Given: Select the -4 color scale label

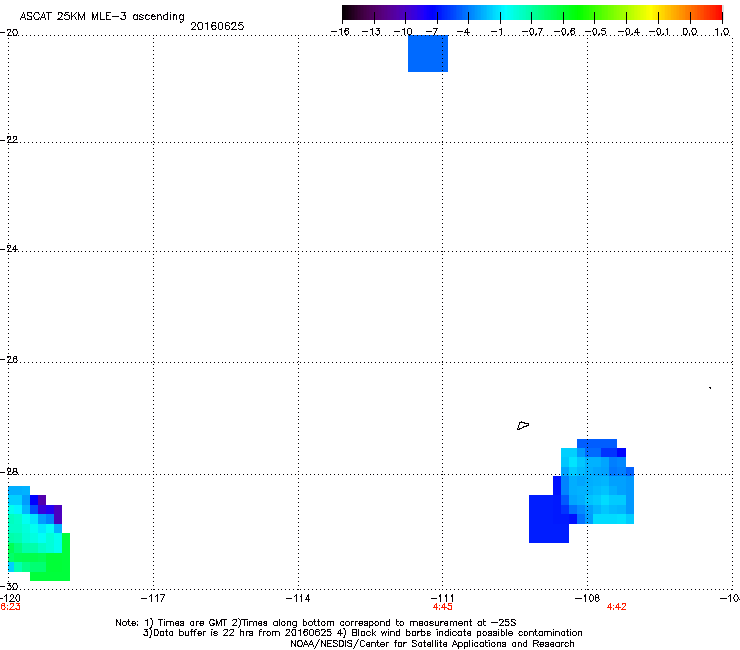Looking at the screenshot, I should pyautogui.click(x=463, y=32).
